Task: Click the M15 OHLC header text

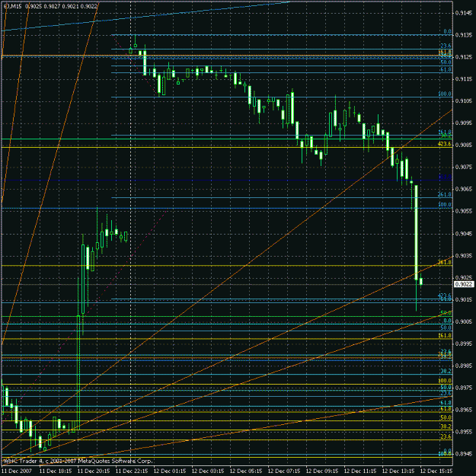Action: pos(50,6)
